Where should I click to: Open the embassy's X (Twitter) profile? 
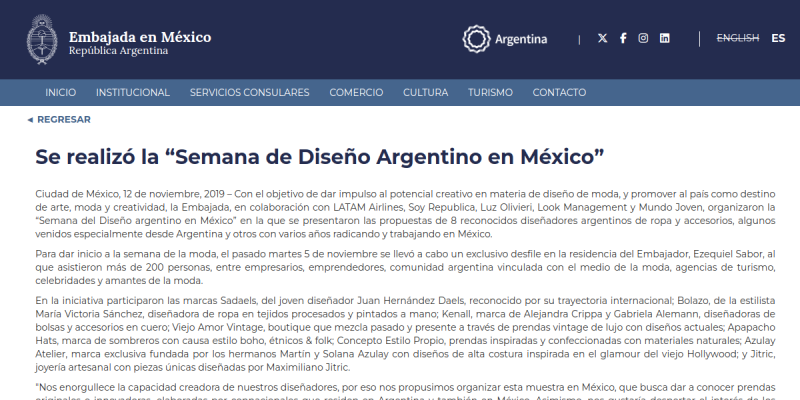(x=603, y=38)
